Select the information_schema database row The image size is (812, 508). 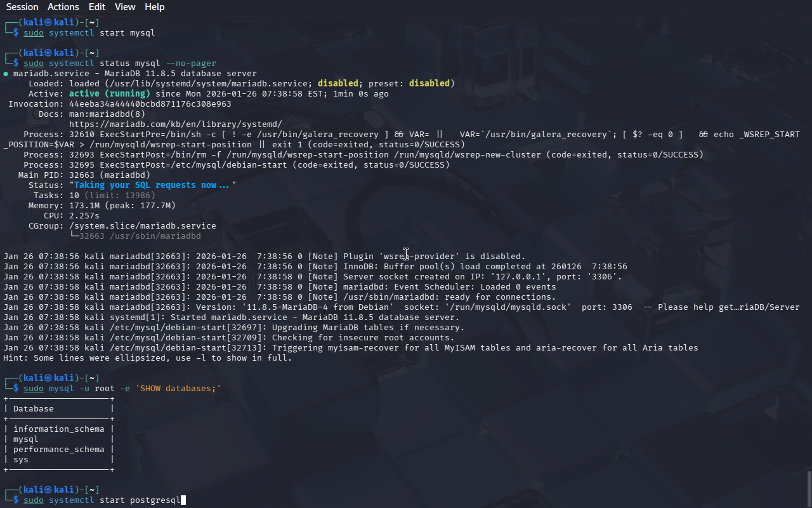pyautogui.click(x=58, y=429)
